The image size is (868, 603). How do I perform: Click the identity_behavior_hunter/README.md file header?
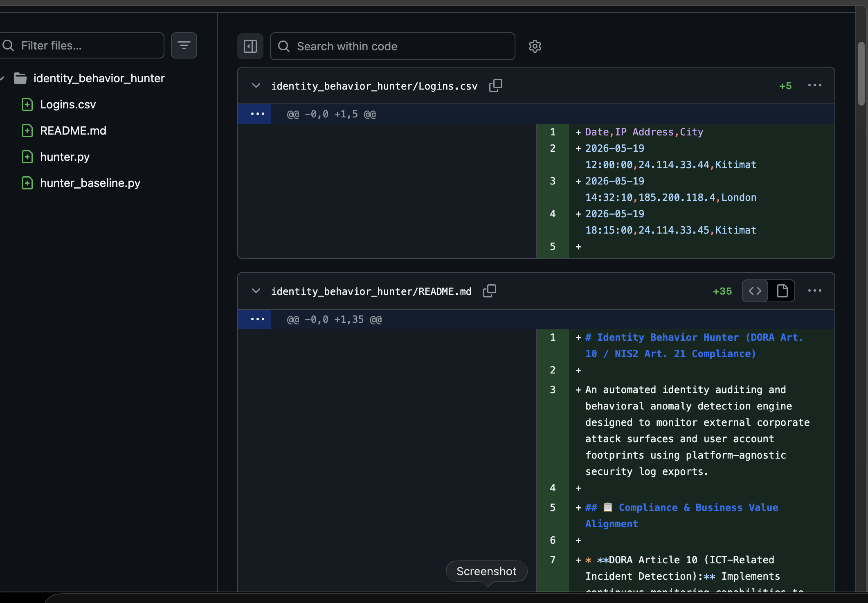pyautogui.click(x=371, y=291)
